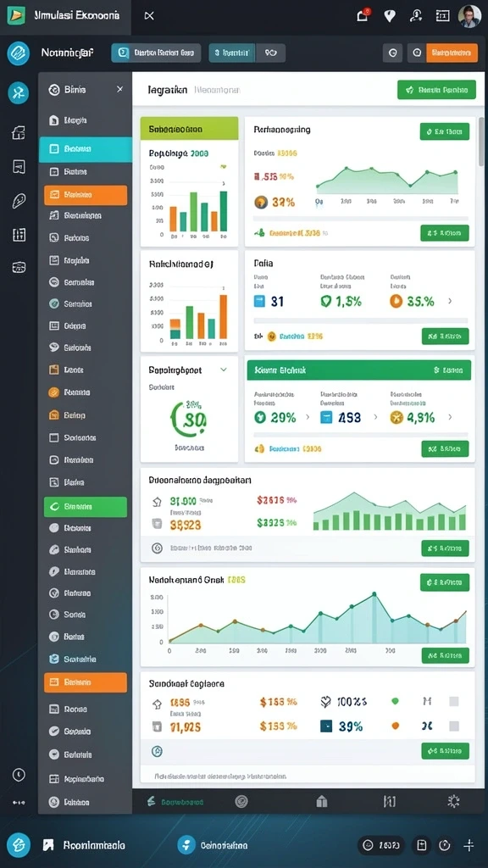Toggle gray square checkbox in bottom table row
Image resolution: width=488 pixels, height=868 pixels.
click(454, 726)
